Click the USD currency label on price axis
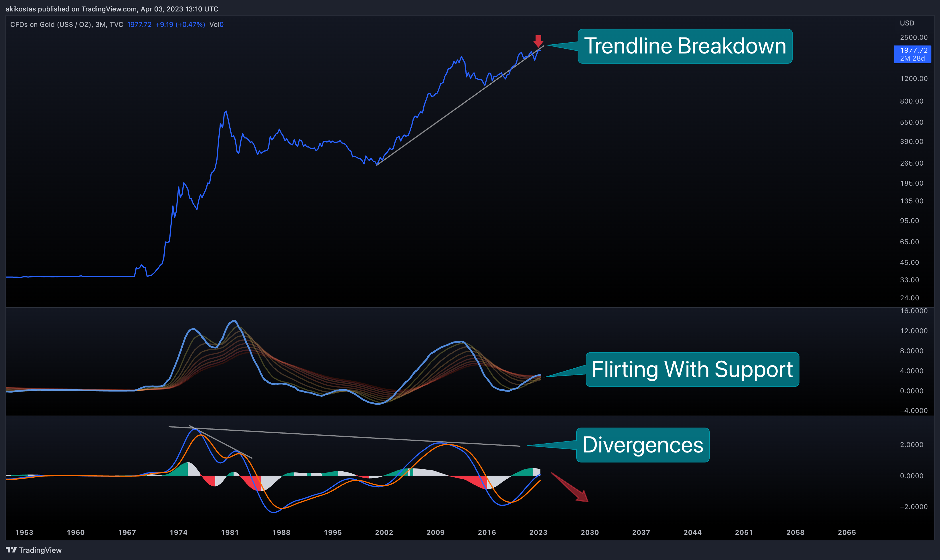 (907, 23)
